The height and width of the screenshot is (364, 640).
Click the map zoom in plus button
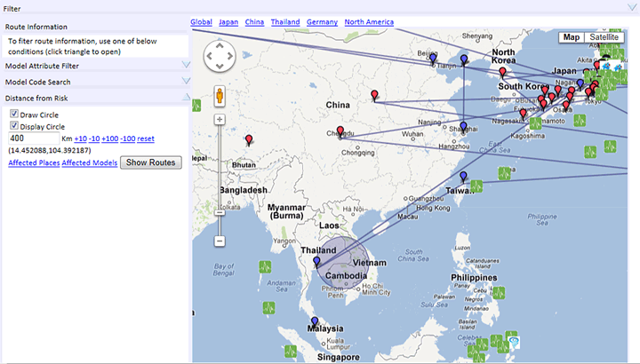pyautogui.click(x=220, y=120)
